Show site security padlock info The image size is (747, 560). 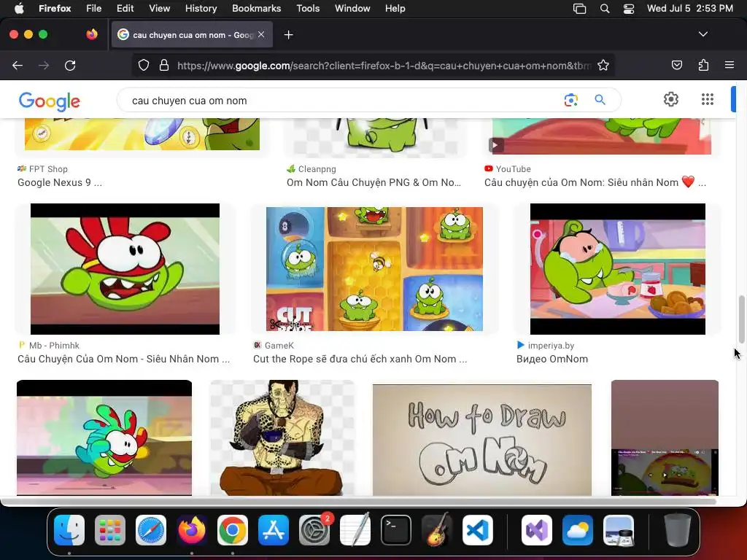[164, 65]
